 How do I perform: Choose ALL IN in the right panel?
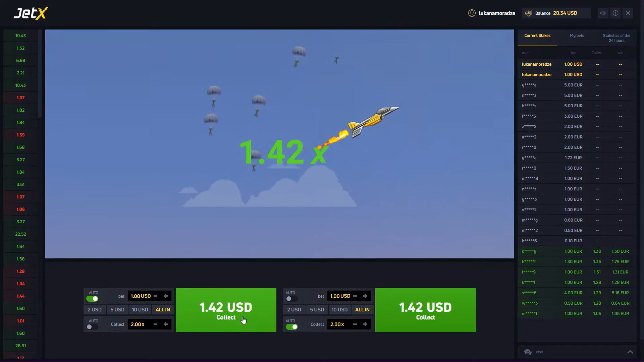362,310
